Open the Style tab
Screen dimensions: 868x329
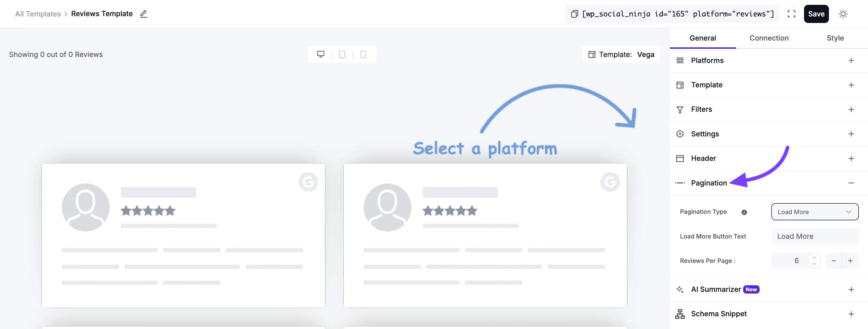835,38
